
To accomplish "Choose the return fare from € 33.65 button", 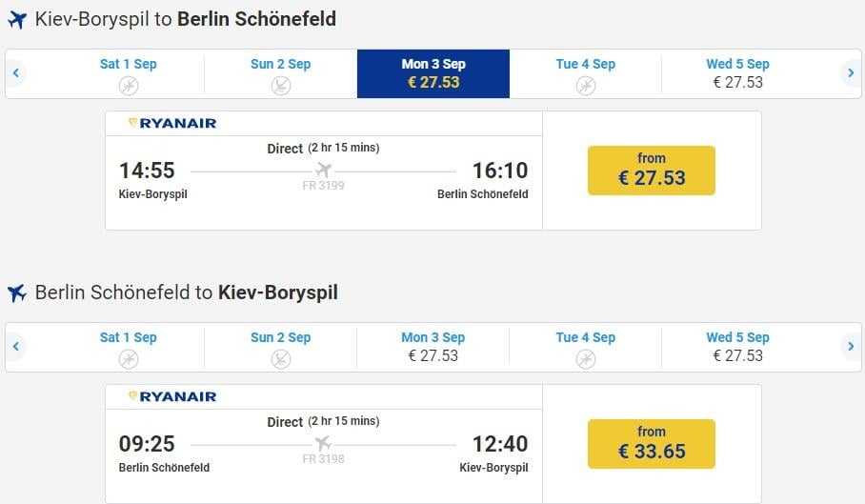I will [x=652, y=444].
